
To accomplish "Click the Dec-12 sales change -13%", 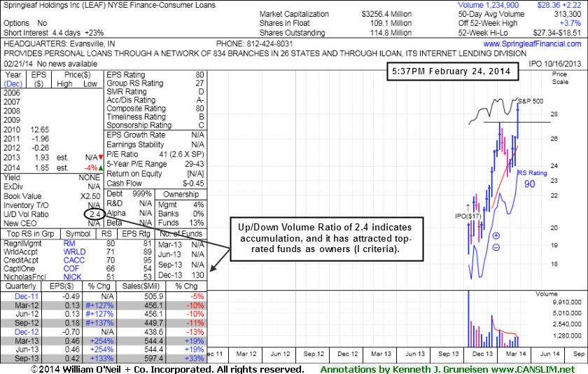I will (x=195, y=332).
